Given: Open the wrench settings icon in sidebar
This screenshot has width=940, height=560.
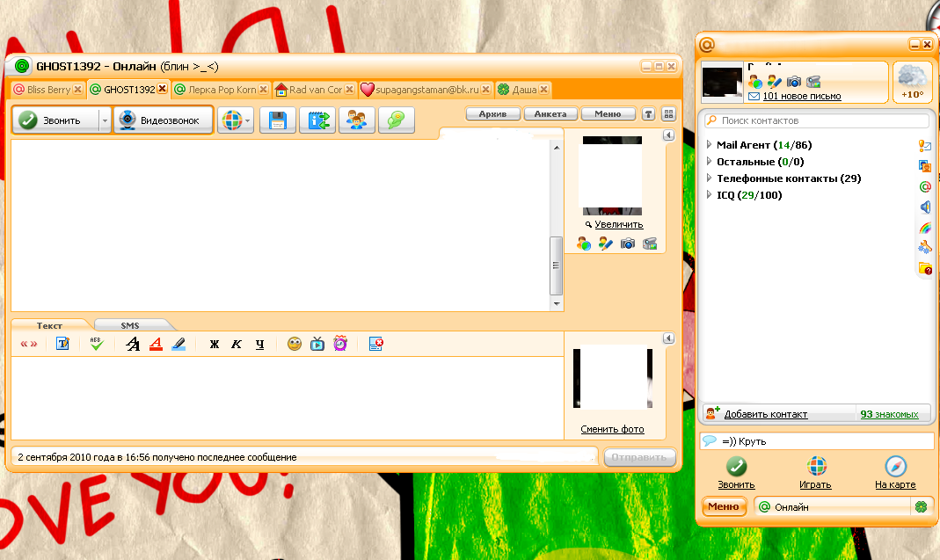Looking at the screenshot, I should tap(925, 248).
